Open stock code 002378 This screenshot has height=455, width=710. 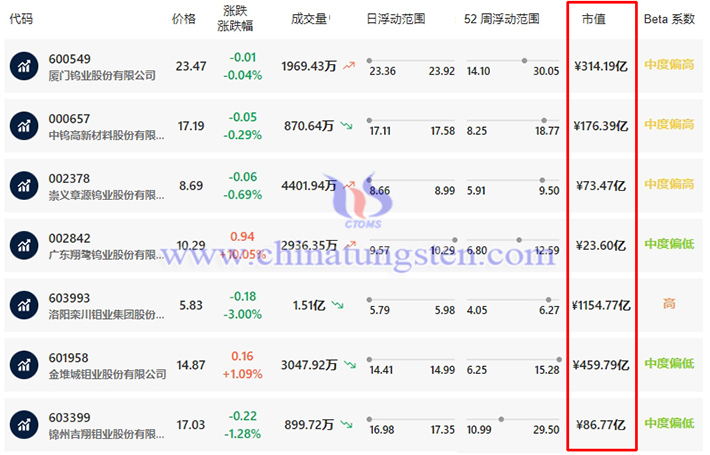[x=69, y=178]
